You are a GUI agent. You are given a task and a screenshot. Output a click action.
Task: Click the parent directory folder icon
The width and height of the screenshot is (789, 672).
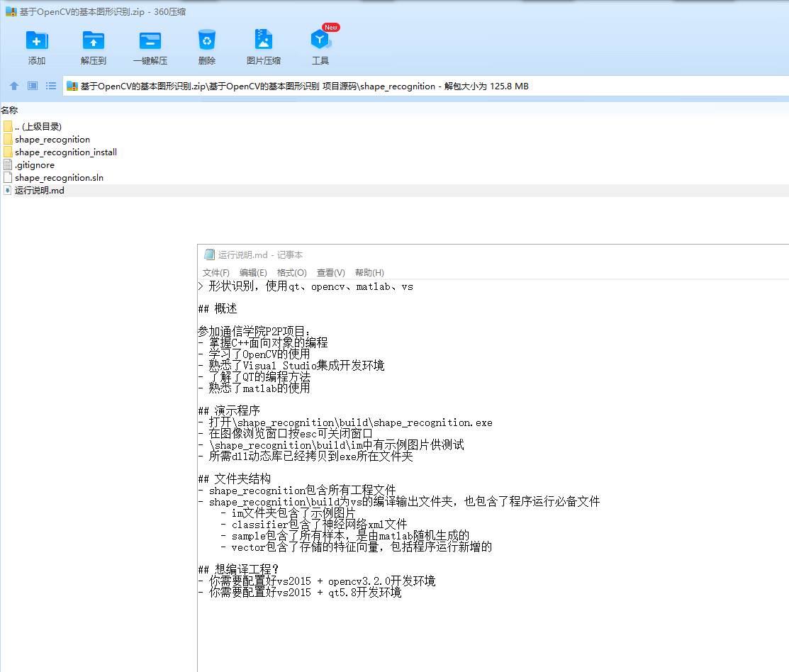(8, 126)
